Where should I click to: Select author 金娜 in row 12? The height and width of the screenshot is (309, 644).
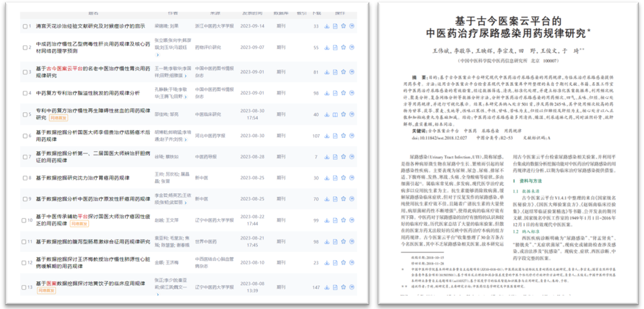tap(158, 263)
